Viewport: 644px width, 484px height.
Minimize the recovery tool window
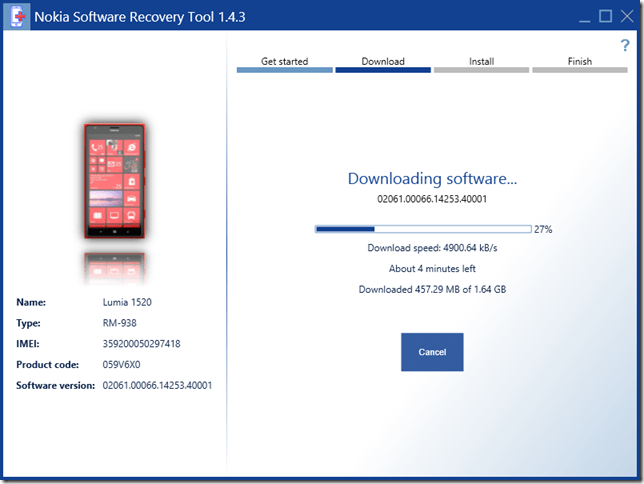[579, 16]
